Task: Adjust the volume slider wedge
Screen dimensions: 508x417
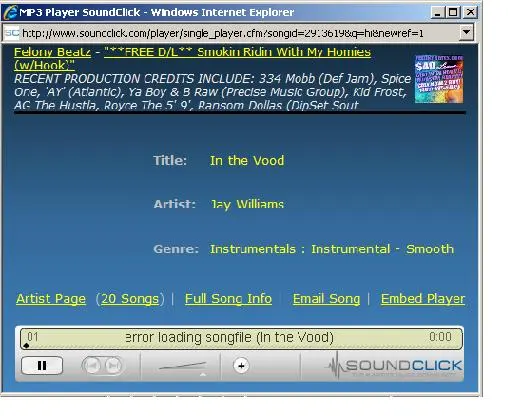Action: [182, 366]
